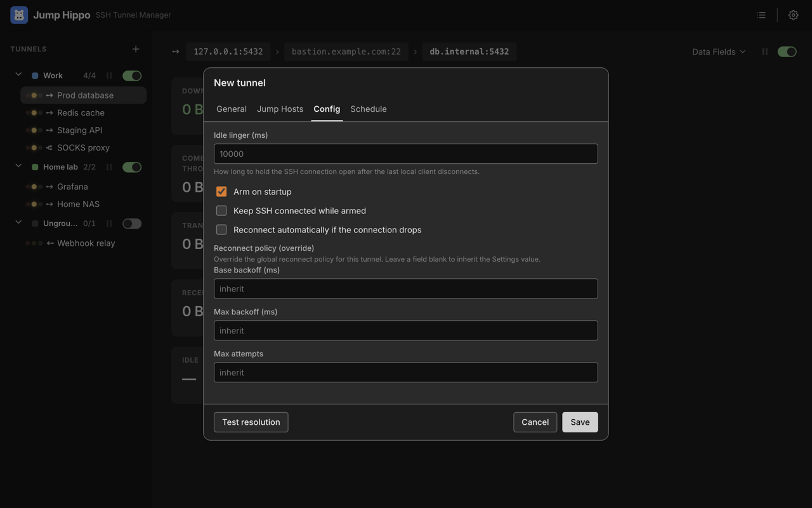Pause the Work group
The width and height of the screenshot is (812, 508).
click(109, 76)
